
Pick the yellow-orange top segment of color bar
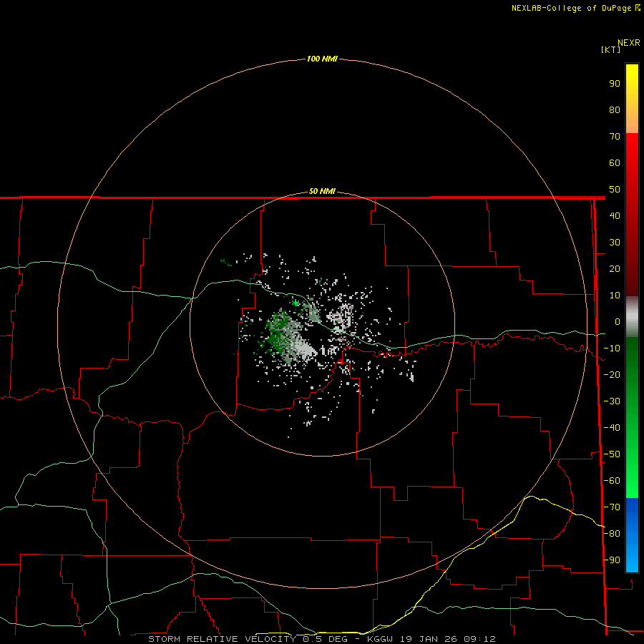[632, 99]
